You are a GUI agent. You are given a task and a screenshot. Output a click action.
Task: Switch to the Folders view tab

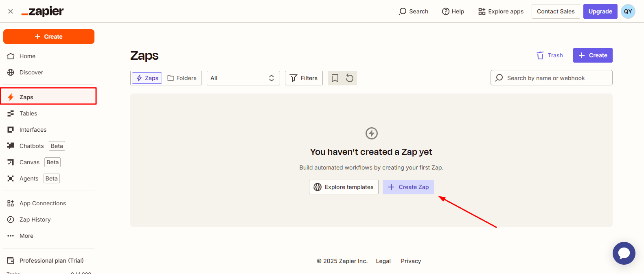182,78
